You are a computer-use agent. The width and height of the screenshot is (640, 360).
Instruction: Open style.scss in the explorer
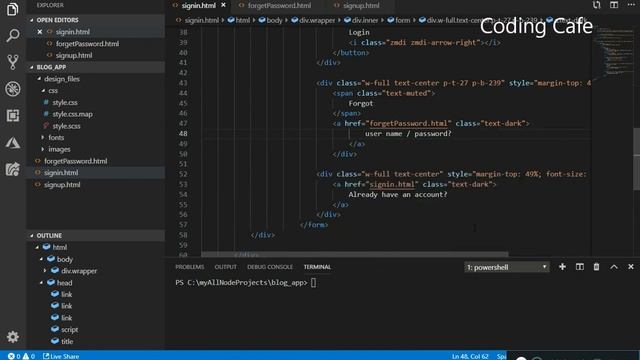pos(66,126)
